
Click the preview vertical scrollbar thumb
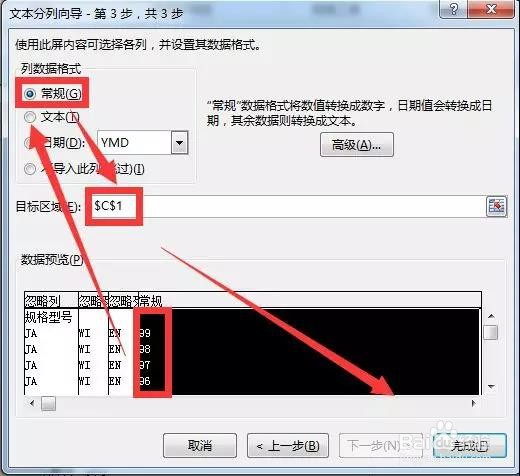click(491, 333)
